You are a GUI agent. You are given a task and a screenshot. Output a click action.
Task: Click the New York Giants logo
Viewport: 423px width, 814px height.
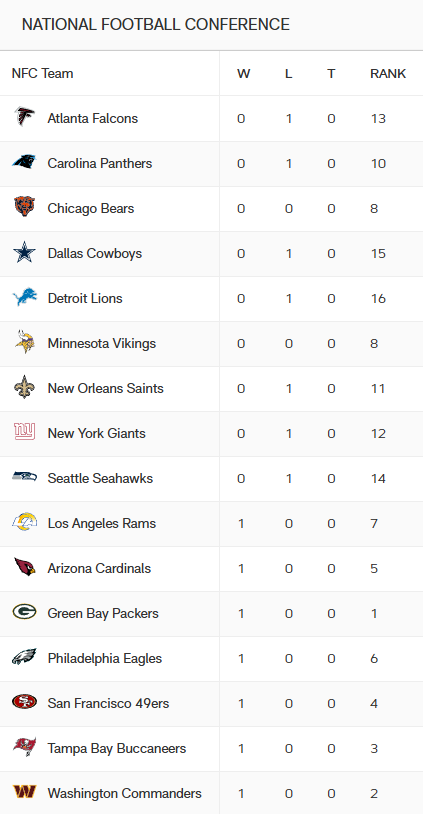pyautogui.click(x=24, y=433)
